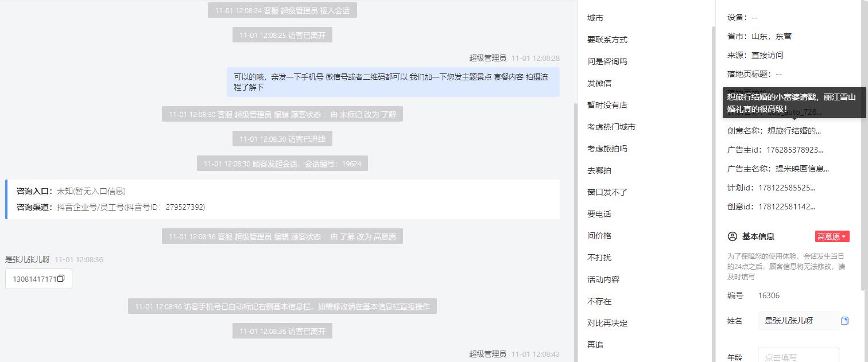Pick the 发微信 quick reply
This screenshot has width=868, height=362.
(x=599, y=83)
